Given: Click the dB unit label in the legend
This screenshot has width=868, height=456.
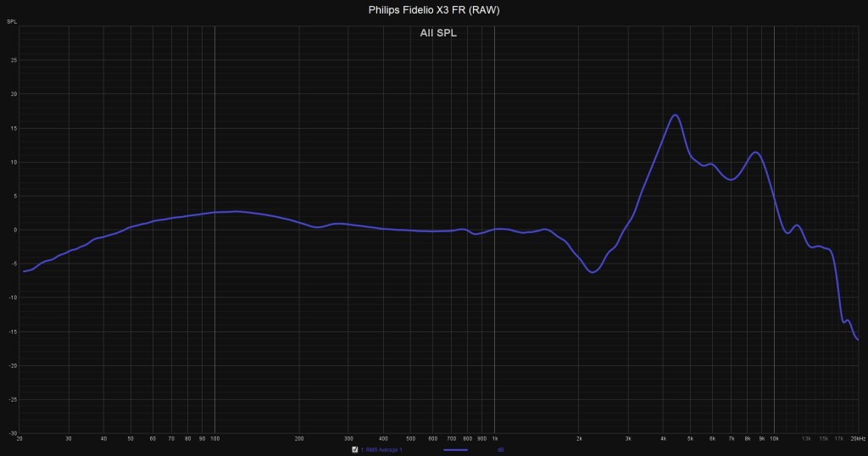Looking at the screenshot, I should [501, 450].
